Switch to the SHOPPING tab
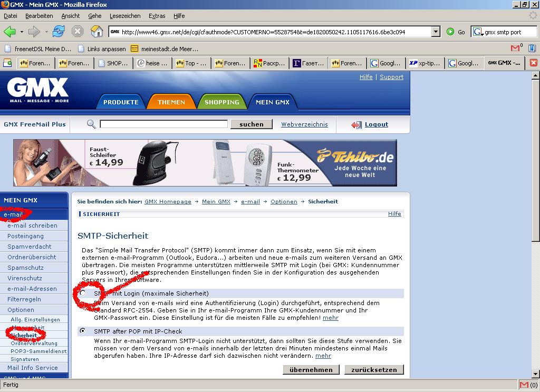Image resolution: width=540 pixels, height=392 pixels. [x=222, y=102]
